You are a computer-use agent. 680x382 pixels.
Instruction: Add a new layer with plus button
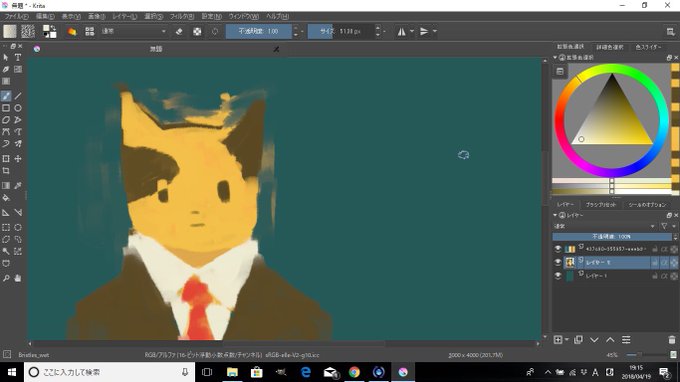click(x=559, y=340)
